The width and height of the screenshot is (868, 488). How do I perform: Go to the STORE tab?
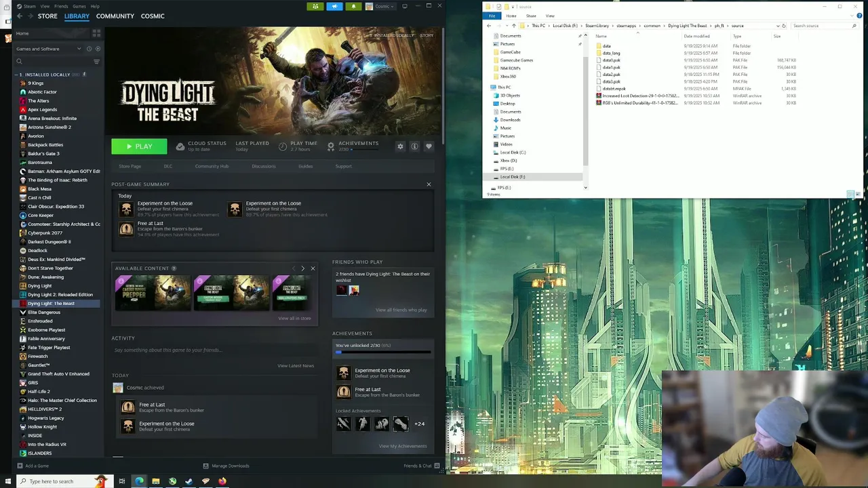pos(47,16)
